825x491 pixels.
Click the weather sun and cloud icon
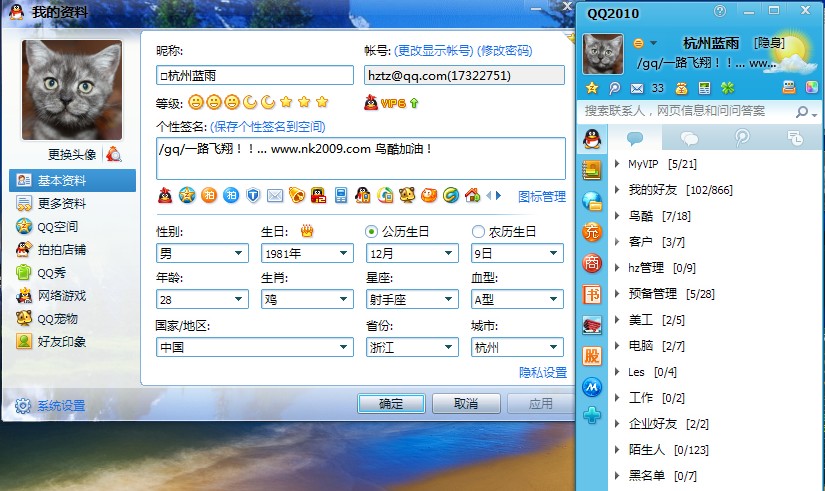[x=794, y=53]
